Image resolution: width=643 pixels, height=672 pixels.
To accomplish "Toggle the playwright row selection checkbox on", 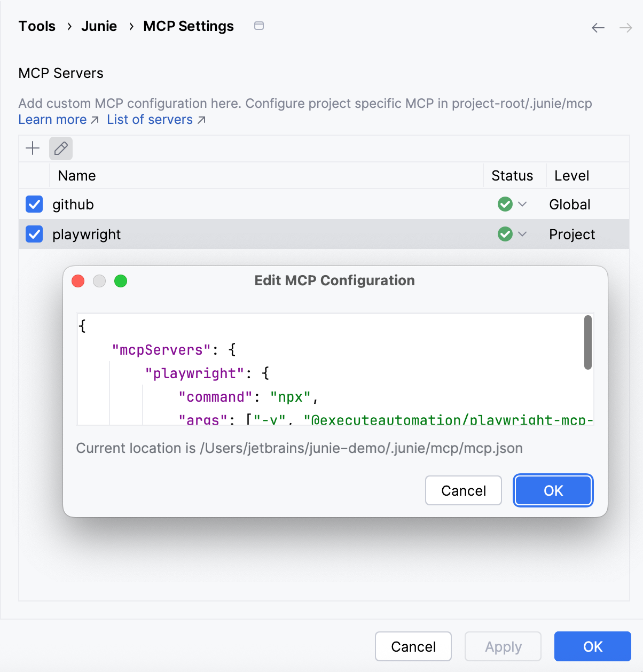I will tap(34, 234).
